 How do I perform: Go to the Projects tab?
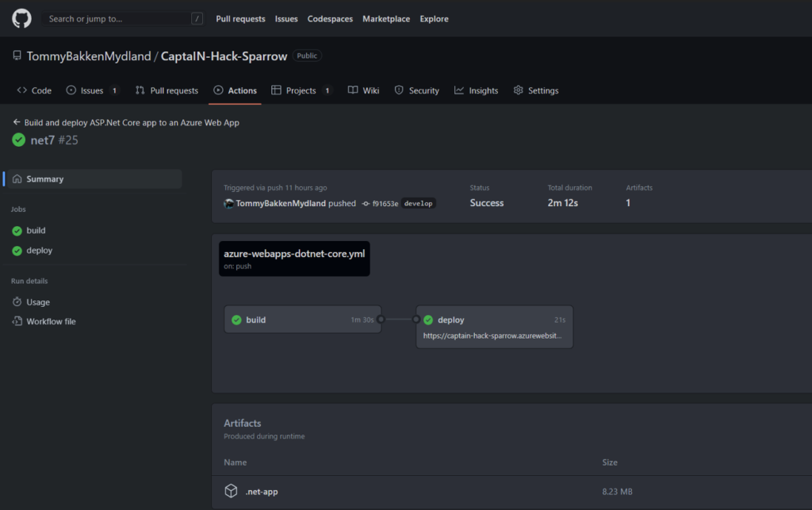(301, 90)
